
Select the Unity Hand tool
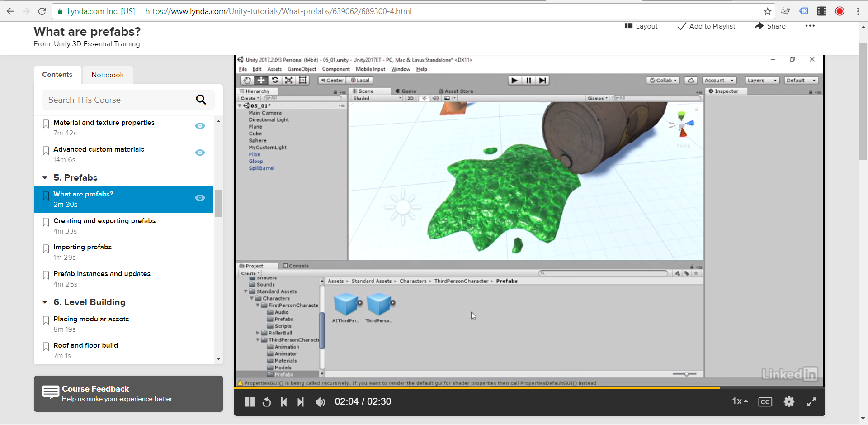[x=247, y=80]
